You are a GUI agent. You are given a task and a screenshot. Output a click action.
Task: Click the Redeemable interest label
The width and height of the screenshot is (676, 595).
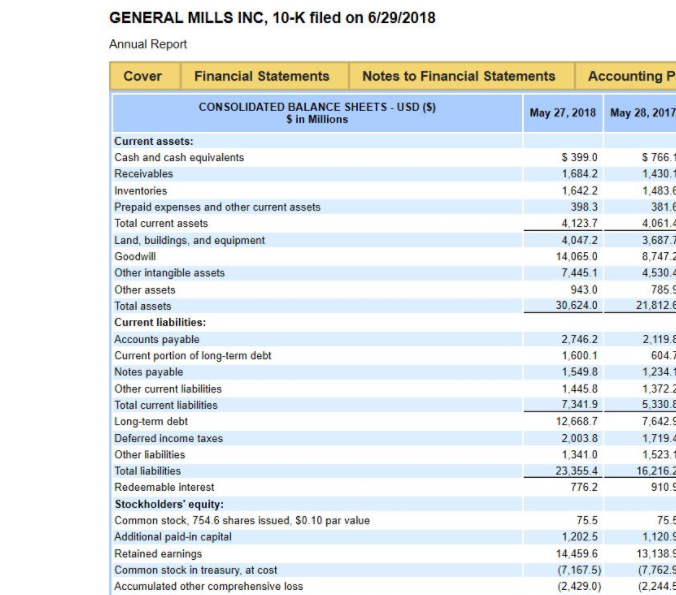tap(164, 487)
